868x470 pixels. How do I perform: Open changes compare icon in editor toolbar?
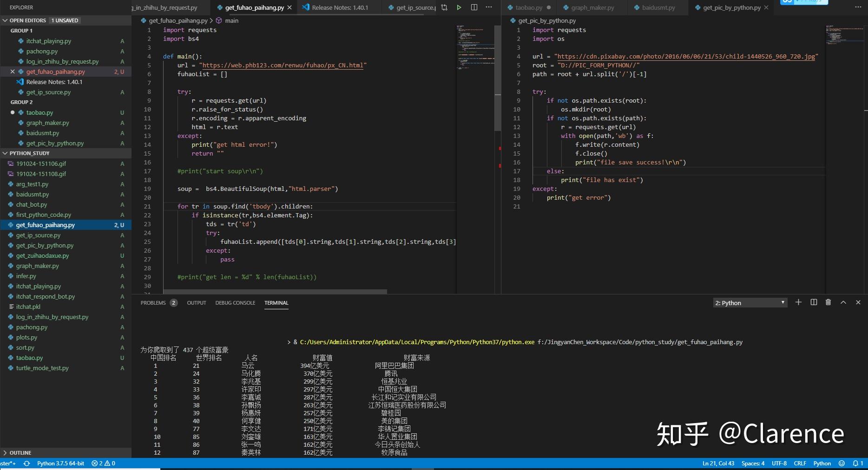(x=444, y=7)
